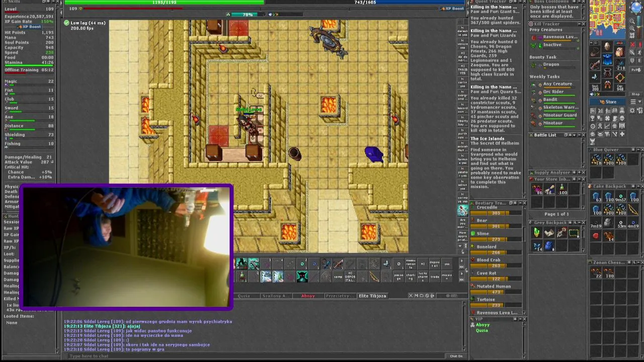Open the analytics chart icon
644x362 pixels.
tap(607, 126)
